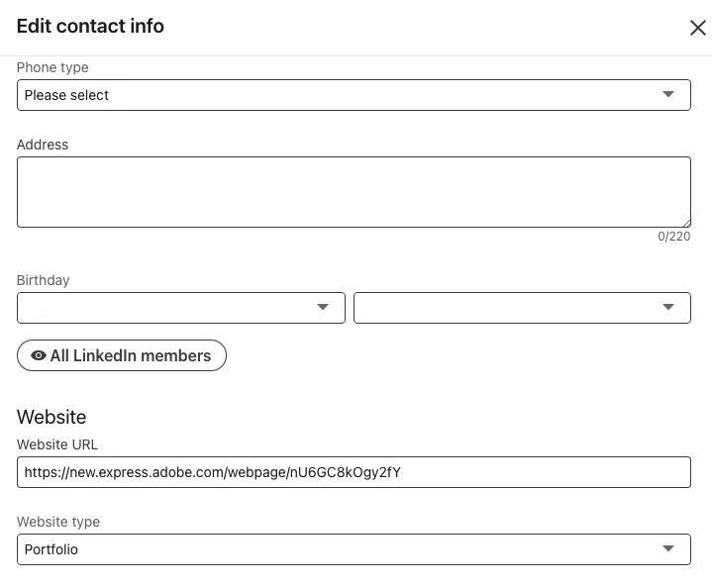Click the Phone type label

coord(52,67)
